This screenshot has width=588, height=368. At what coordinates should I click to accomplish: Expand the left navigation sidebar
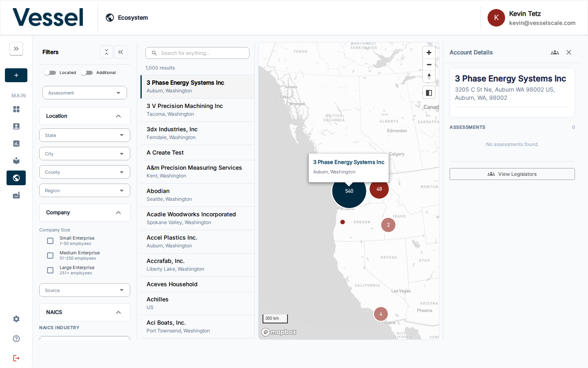(16, 49)
